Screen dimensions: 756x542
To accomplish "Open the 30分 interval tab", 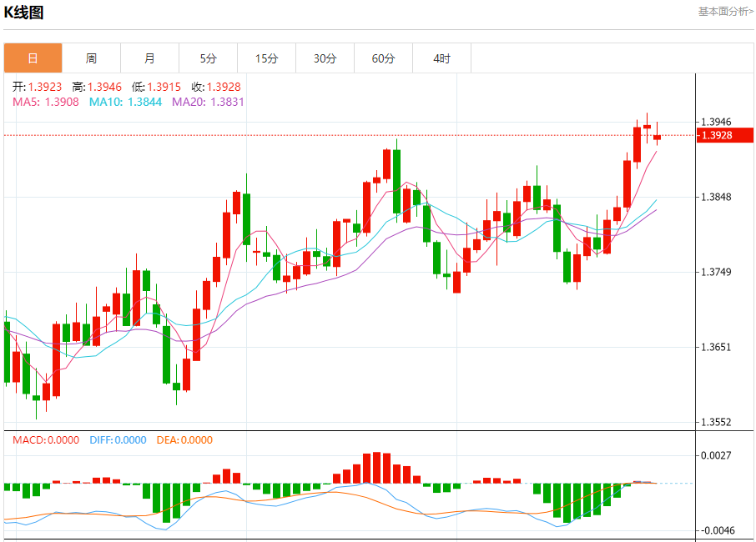I will coord(325,58).
